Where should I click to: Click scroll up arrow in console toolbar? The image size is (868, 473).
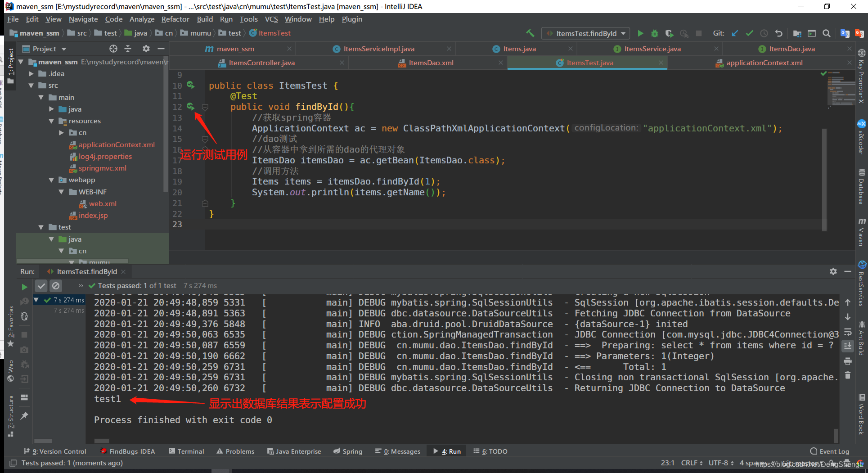click(848, 302)
